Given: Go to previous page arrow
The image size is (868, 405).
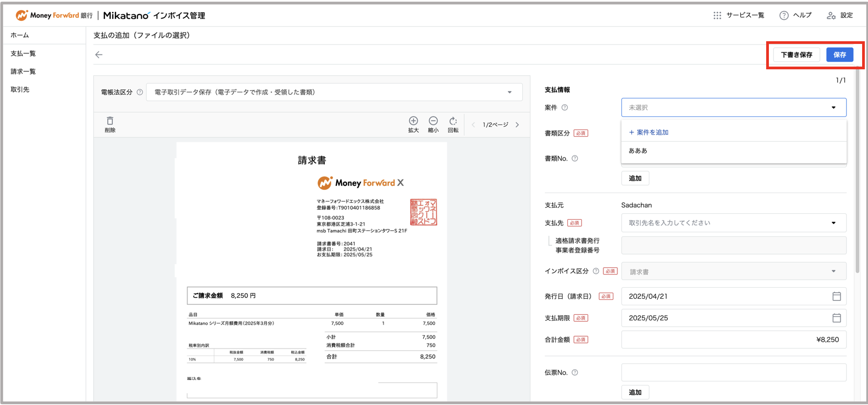Looking at the screenshot, I should click(x=473, y=125).
